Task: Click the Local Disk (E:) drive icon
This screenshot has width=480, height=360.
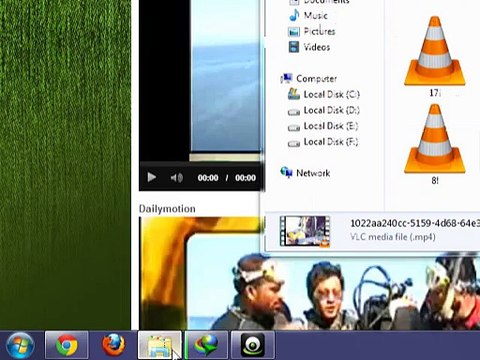Action: point(294,127)
